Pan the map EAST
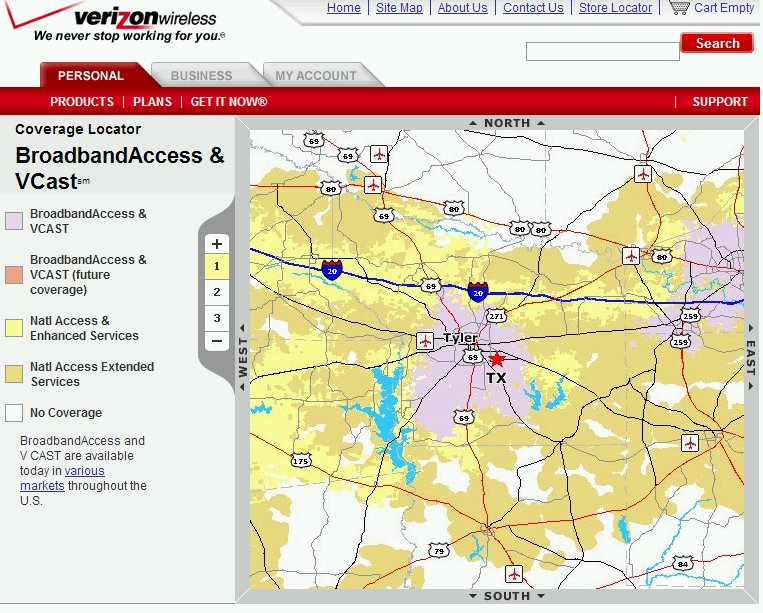Image resolution: width=763 pixels, height=613 pixels. point(751,357)
